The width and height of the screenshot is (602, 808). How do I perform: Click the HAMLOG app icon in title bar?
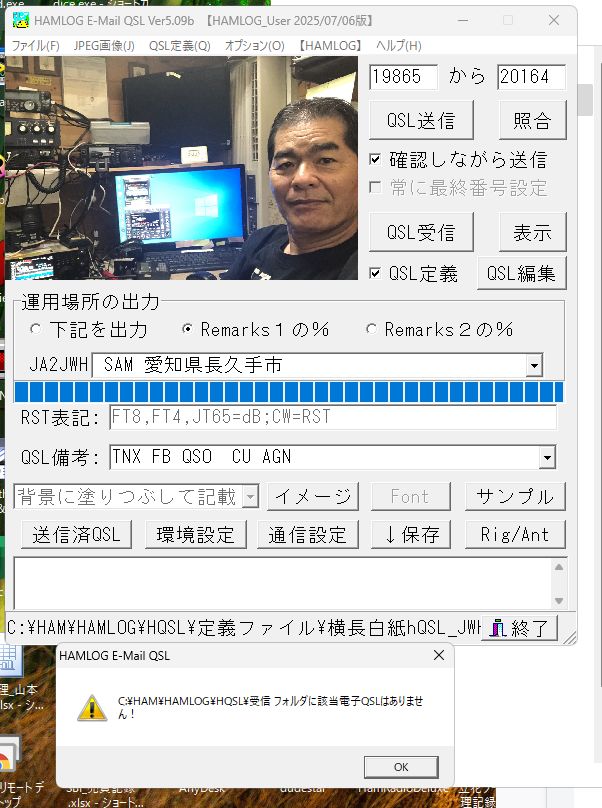pos(19,20)
